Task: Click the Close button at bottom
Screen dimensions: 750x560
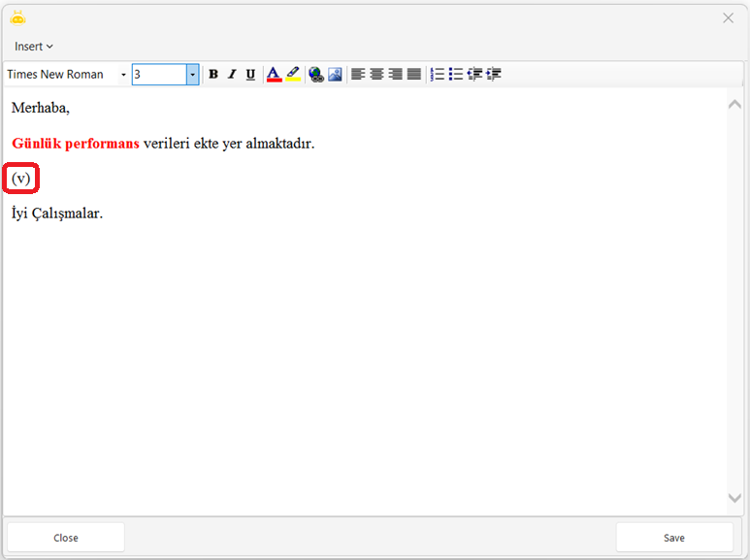Action: (66, 538)
